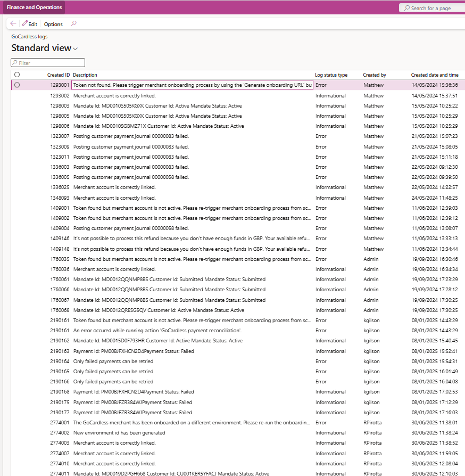Select Created ID 1348093
The height and width of the screenshot is (476, 465).
(60, 198)
